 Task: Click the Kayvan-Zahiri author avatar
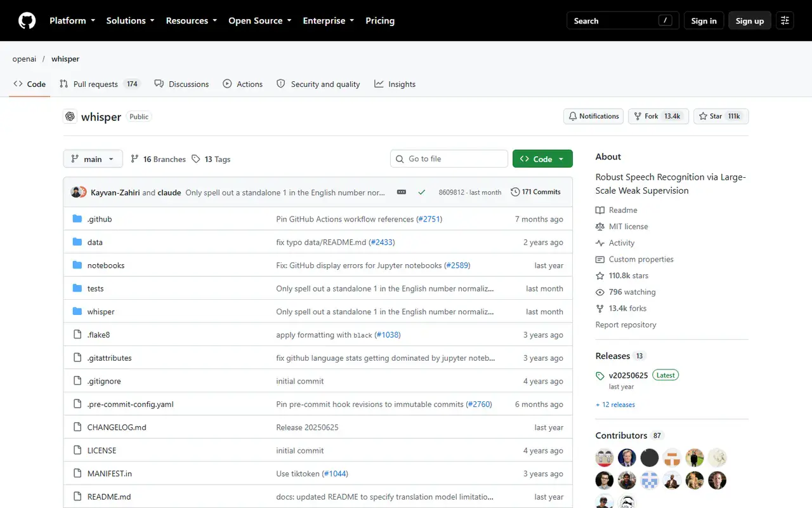pyautogui.click(x=77, y=192)
